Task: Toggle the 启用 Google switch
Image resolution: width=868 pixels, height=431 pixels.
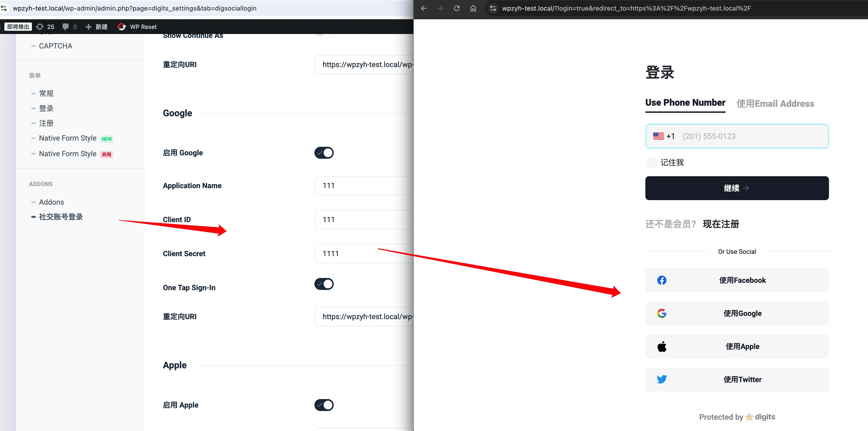Action: pos(324,153)
